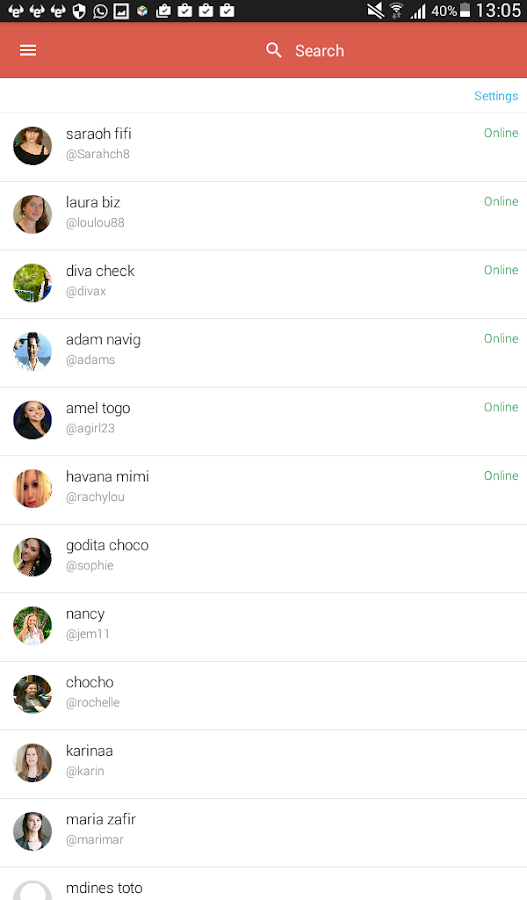This screenshot has width=527, height=900.
Task: Select laura biz contact row
Action: pyautogui.click(x=264, y=216)
